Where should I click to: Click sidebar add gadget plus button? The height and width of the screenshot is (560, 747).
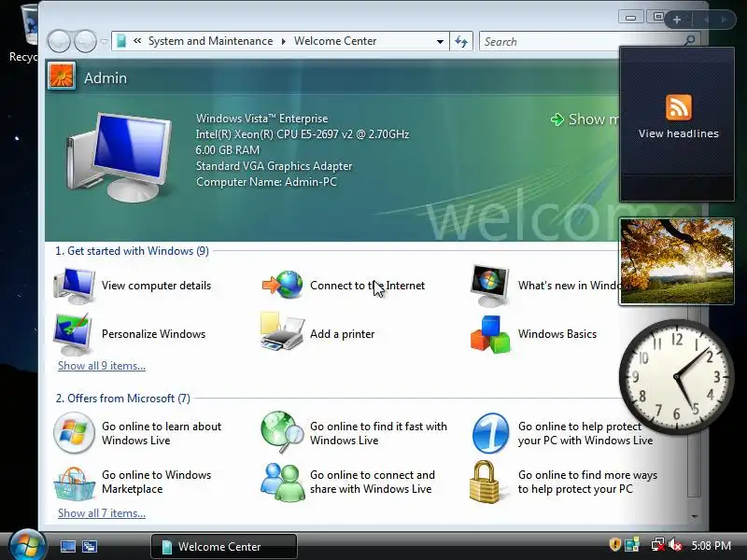point(677,20)
